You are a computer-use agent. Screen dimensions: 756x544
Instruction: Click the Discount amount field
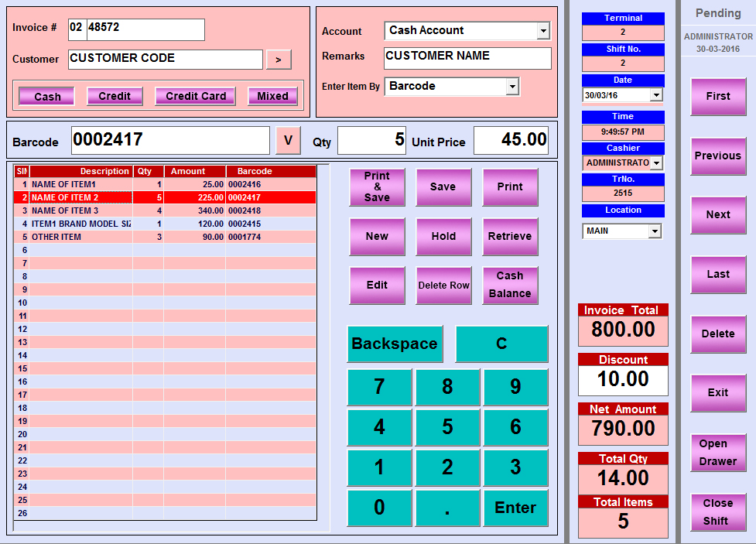tap(623, 380)
